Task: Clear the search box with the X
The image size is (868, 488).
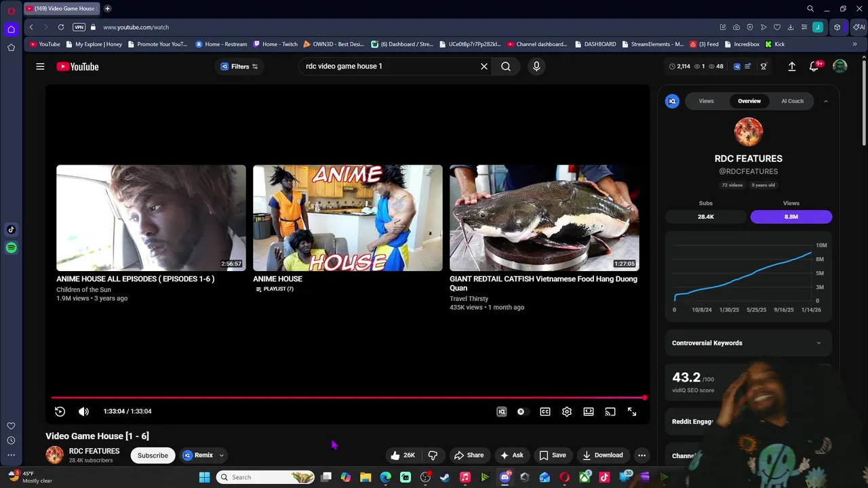Action: 484,66
